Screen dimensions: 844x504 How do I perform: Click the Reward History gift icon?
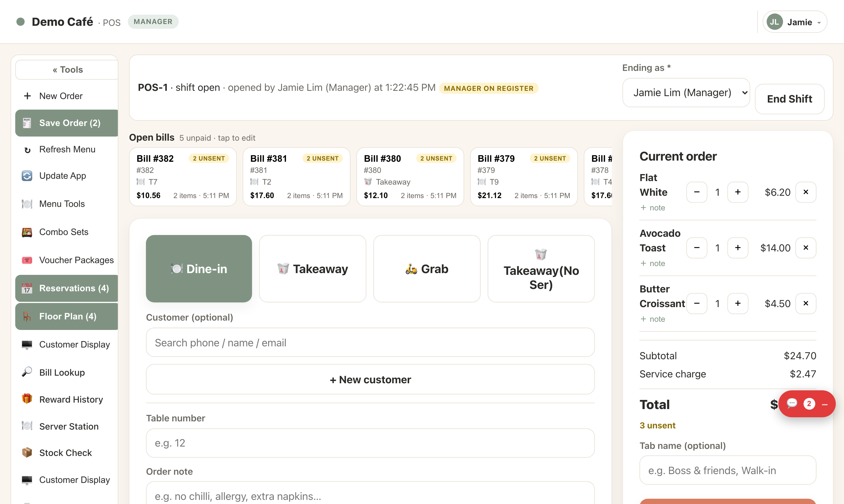pos(27,399)
